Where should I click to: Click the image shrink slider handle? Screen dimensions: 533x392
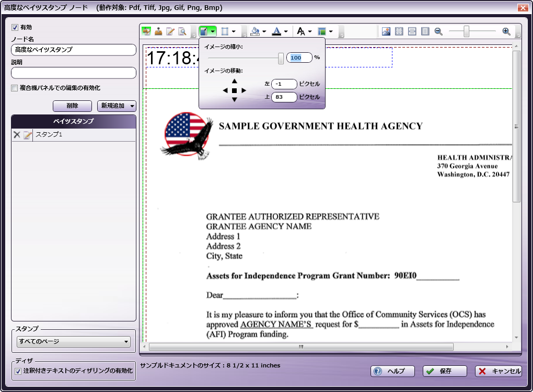(281, 58)
